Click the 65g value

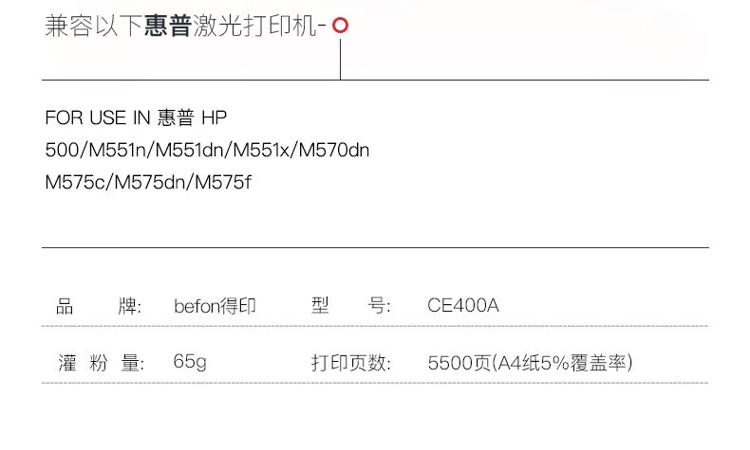(190, 362)
